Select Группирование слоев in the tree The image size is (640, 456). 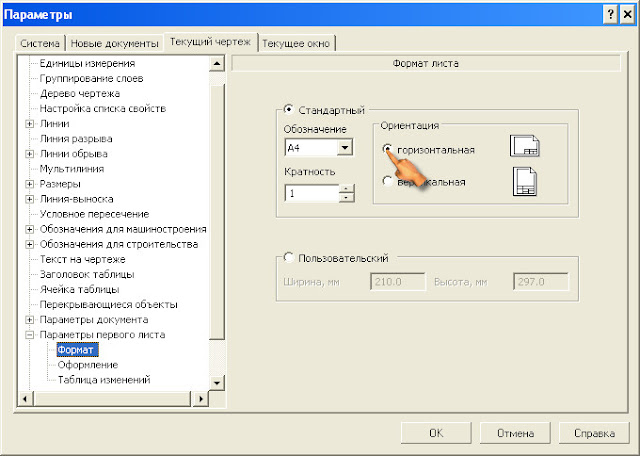click(x=91, y=78)
